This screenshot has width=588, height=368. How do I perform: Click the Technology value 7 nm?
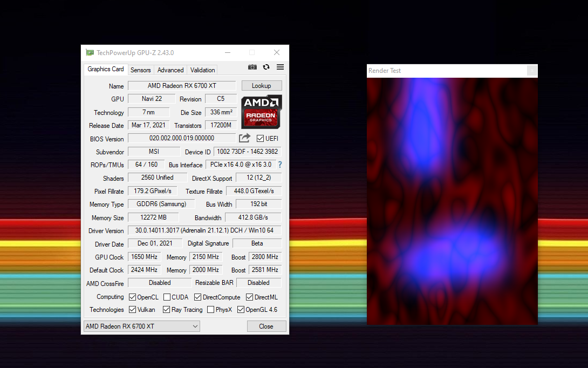(x=148, y=112)
